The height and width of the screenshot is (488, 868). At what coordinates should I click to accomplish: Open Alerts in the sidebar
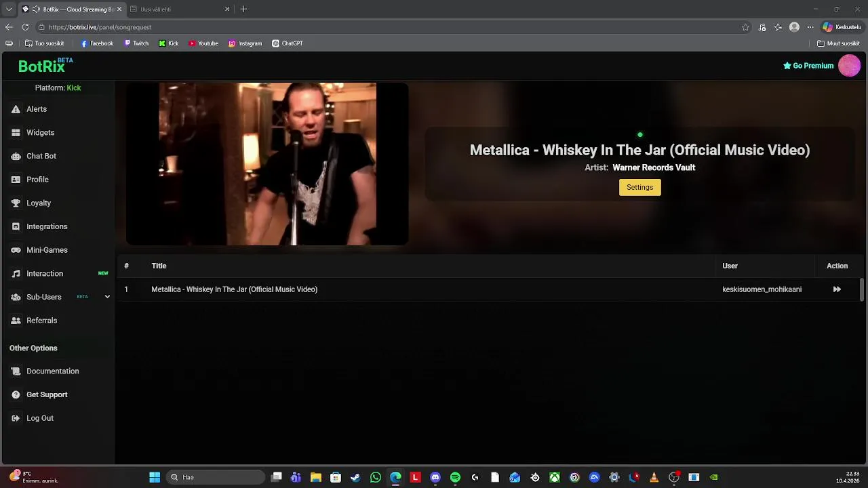click(36, 109)
